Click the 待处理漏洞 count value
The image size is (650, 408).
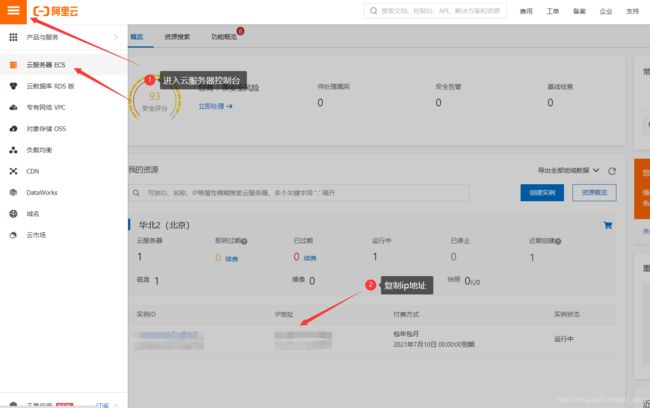pyautogui.click(x=320, y=102)
